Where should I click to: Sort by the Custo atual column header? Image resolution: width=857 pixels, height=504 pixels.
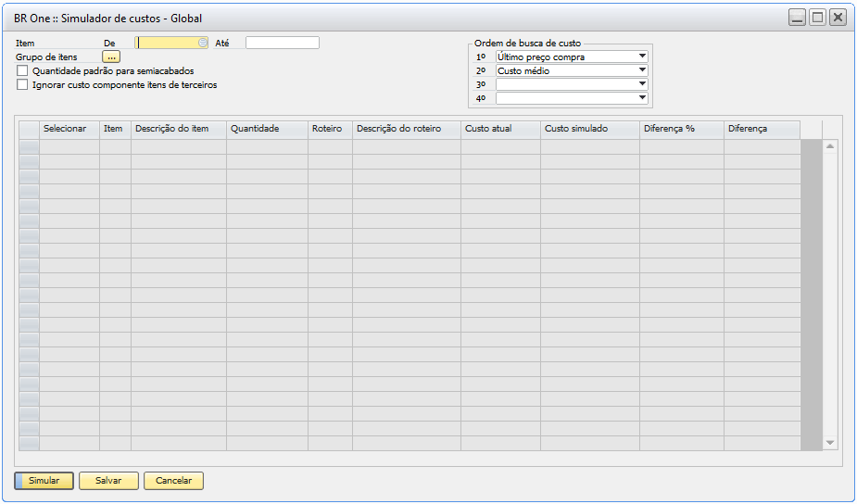pos(500,129)
